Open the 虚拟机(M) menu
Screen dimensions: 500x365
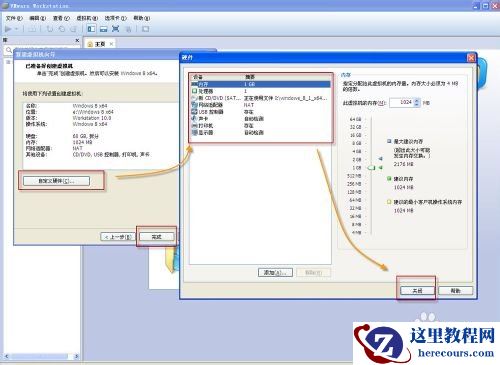[x=87, y=18]
